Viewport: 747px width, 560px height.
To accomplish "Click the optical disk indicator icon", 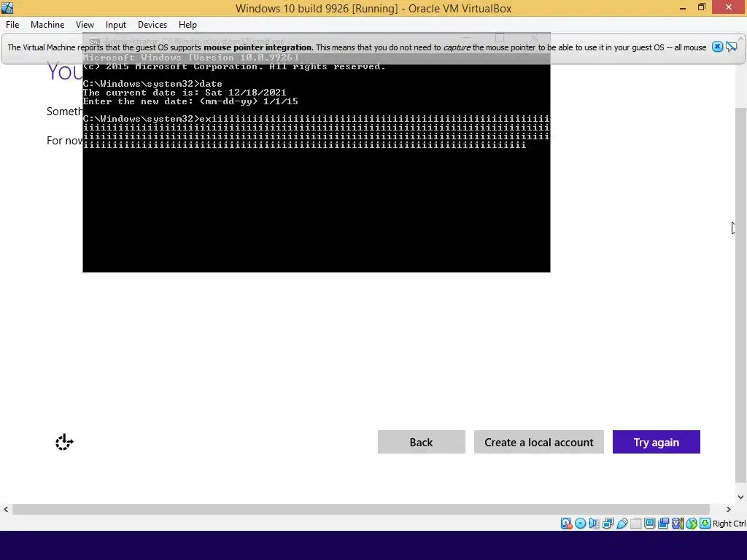I will click(x=580, y=524).
